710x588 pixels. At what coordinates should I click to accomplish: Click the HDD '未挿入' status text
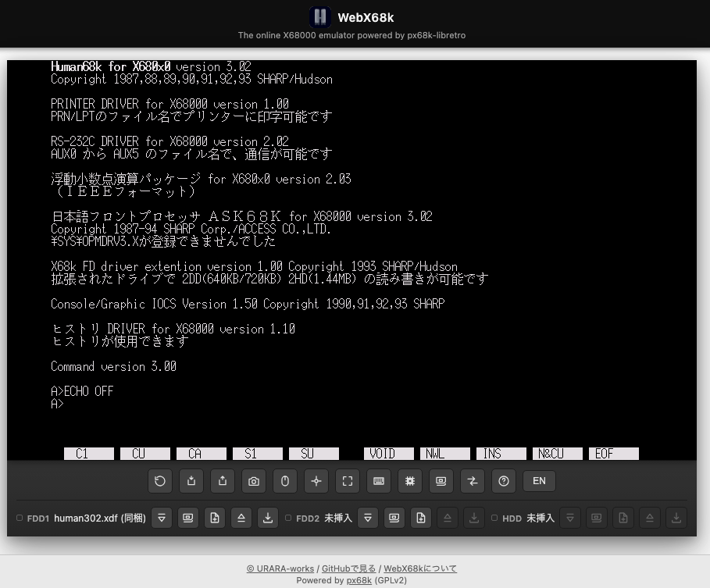(541, 518)
